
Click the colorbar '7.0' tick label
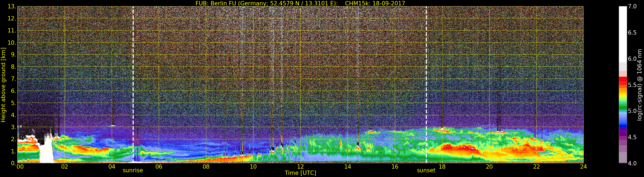click(x=632, y=6)
